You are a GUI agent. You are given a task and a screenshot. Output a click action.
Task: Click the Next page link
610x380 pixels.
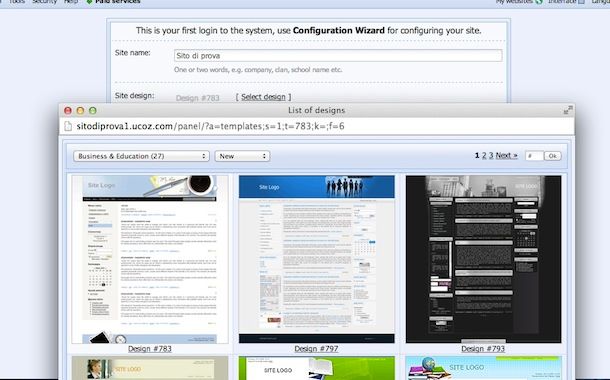tap(507, 156)
